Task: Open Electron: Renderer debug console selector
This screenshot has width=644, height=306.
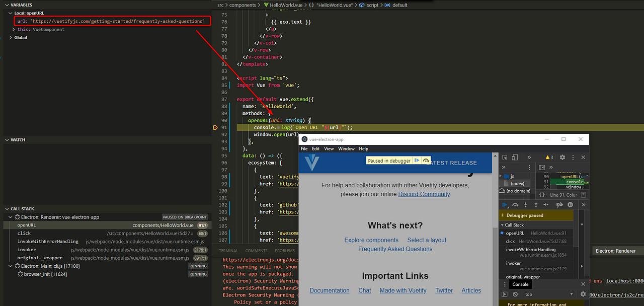Action: tap(618, 251)
